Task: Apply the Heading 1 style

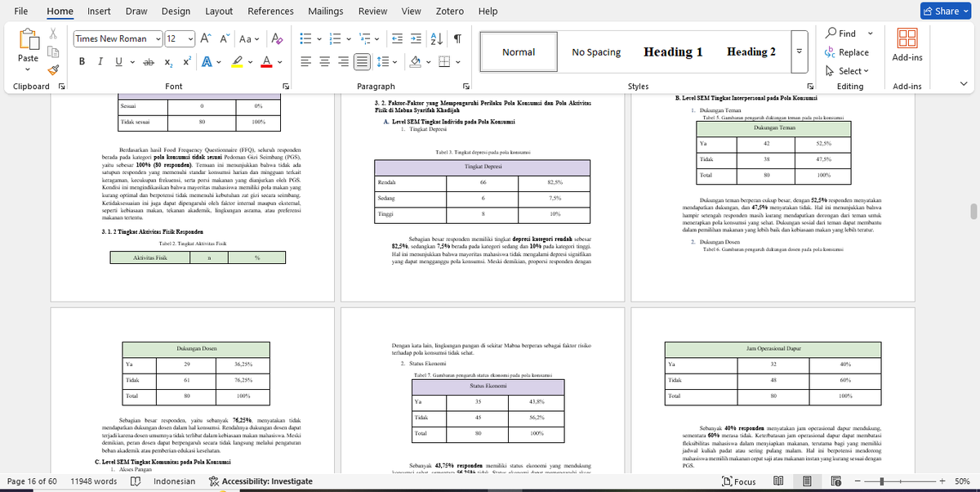Action: 673,52
